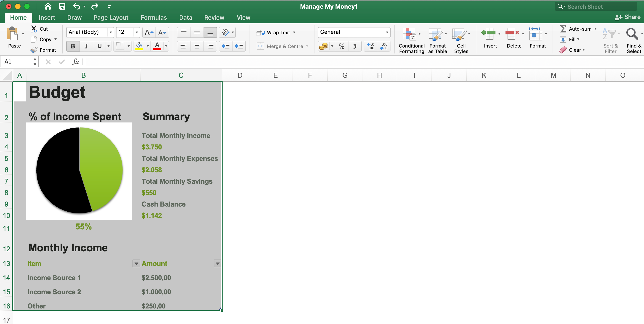This screenshot has height=324, width=644.
Task: Click the Format Painter icon
Action: pos(34,50)
